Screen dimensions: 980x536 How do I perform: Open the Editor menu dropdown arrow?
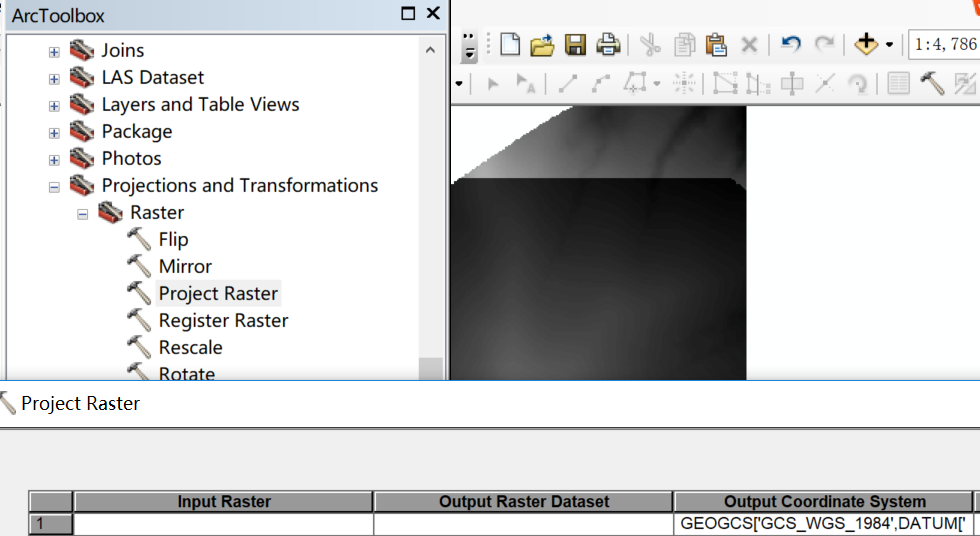[x=459, y=83]
